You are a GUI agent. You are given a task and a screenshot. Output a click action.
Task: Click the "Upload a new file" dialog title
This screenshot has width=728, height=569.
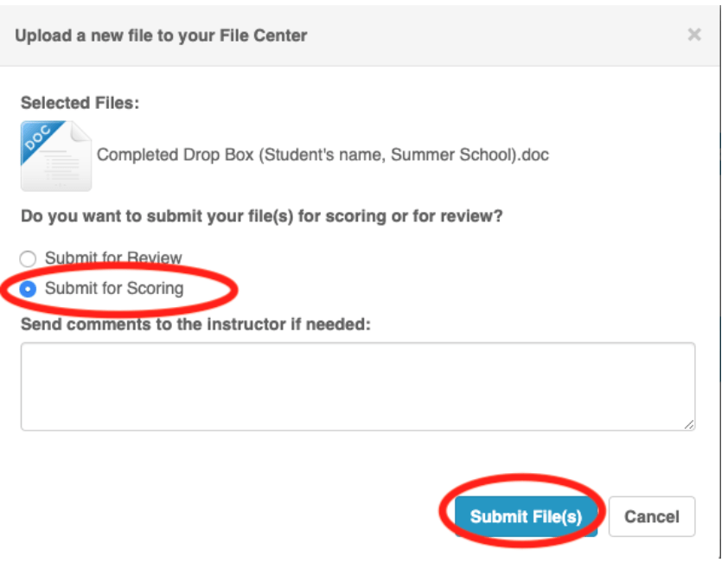click(x=161, y=35)
